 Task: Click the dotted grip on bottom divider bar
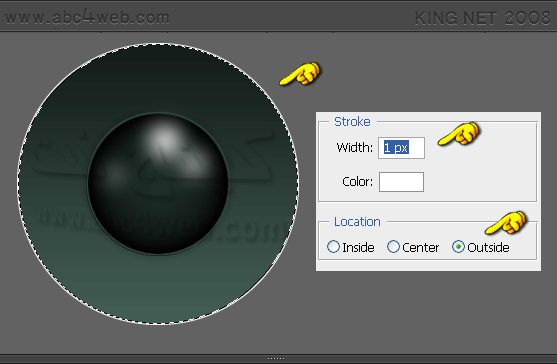pyautogui.click(x=276, y=358)
